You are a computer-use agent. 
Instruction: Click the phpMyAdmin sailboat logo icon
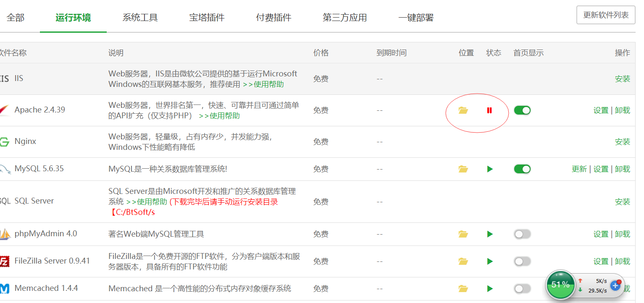click(5, 234)
